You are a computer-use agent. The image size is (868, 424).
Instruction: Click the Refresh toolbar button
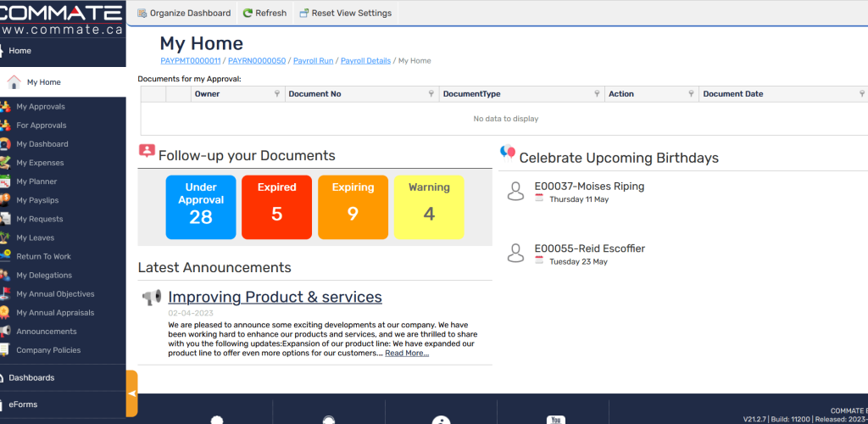point(264,14)
